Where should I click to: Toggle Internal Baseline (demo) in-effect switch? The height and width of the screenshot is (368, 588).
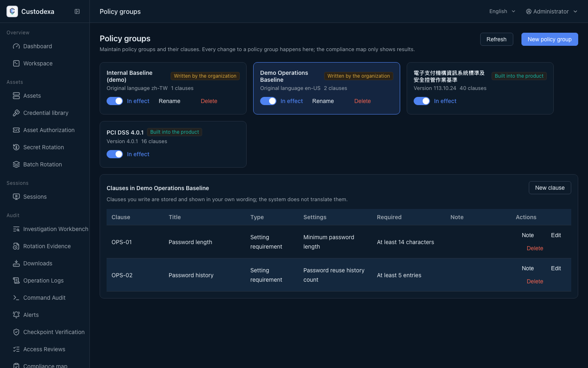[x=115, y=101]
